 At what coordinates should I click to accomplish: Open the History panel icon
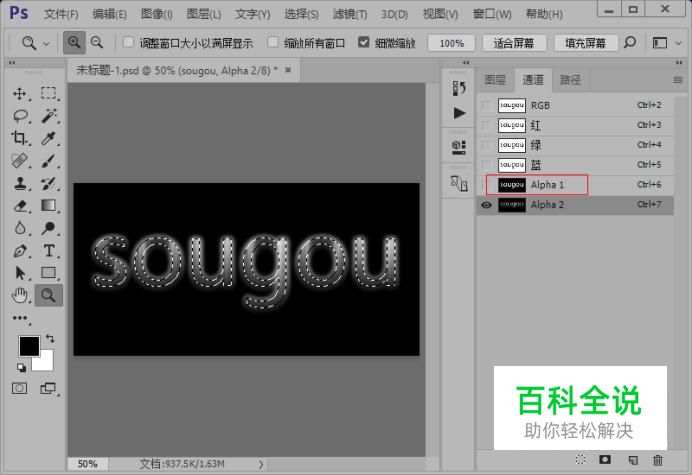click(x=459, y=88)
